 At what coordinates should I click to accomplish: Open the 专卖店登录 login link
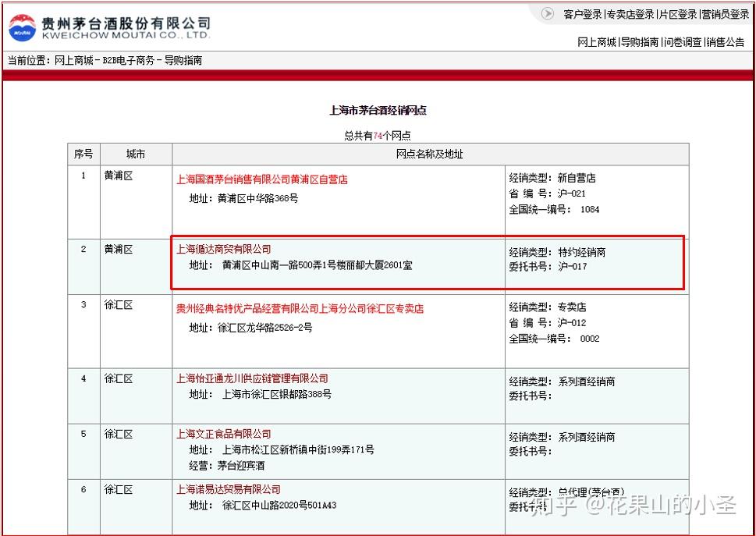coord(630,15)
